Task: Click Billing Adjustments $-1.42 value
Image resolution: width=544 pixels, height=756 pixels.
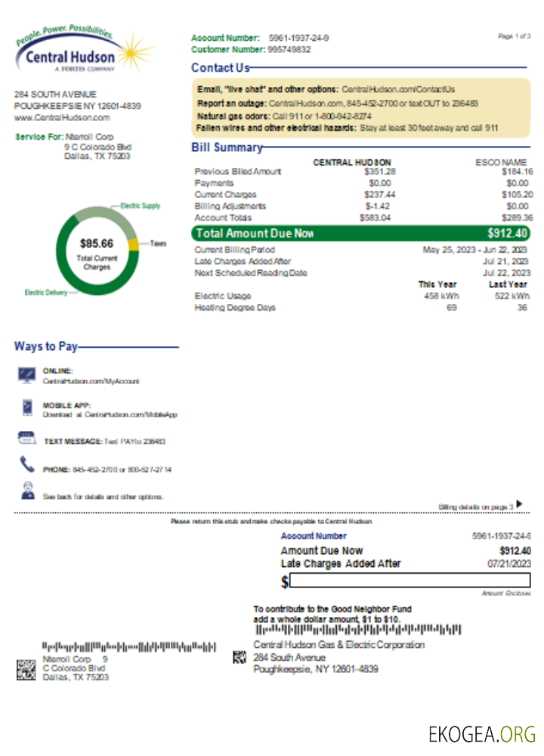Action: click(x=377, y=206)
